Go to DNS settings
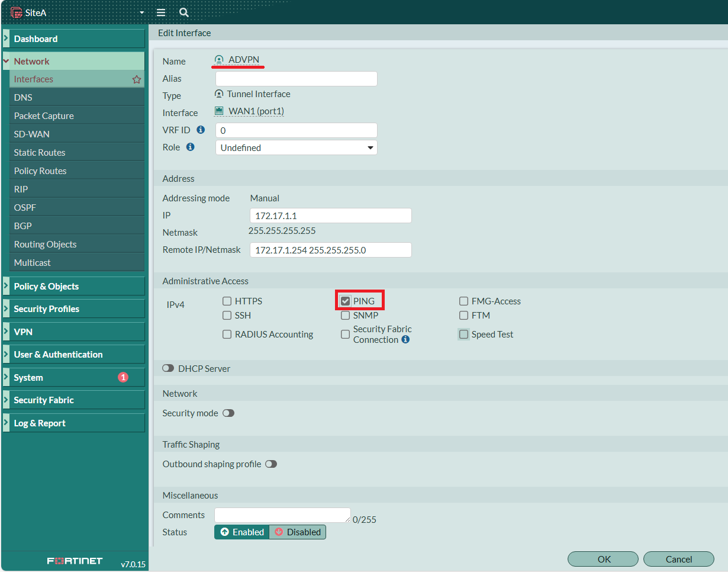728x572 pixels. click(x=77, y=97)
